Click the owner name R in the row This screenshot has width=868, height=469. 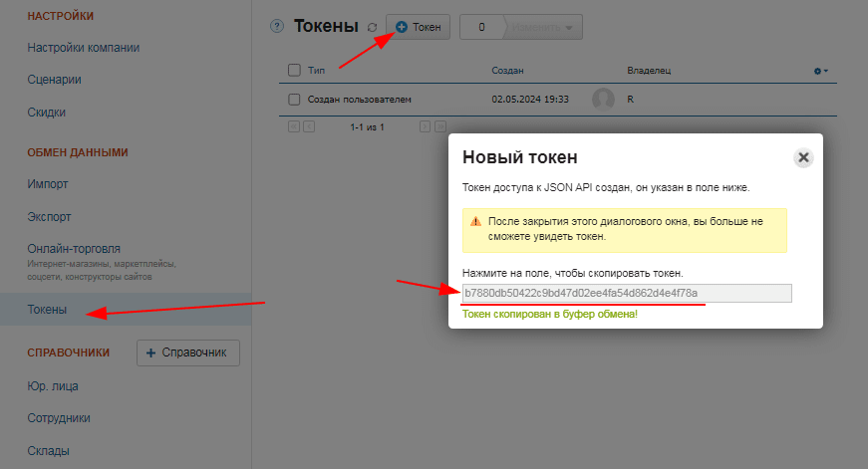point(630,100)
